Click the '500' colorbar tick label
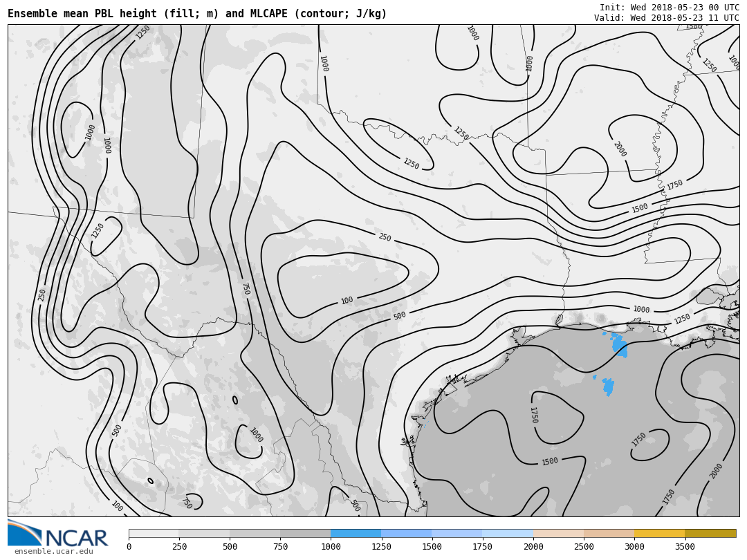Image resolution: width=747 pixels, height=560 pixels. click(230, 547)
